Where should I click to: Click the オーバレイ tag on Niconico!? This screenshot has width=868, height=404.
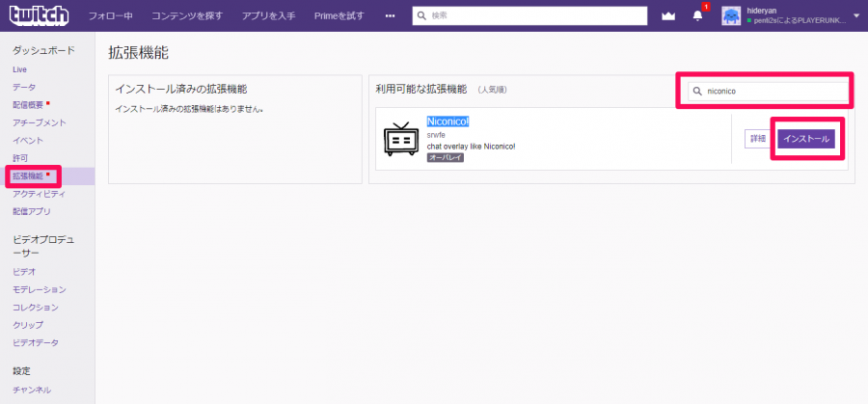click(445, 158)
